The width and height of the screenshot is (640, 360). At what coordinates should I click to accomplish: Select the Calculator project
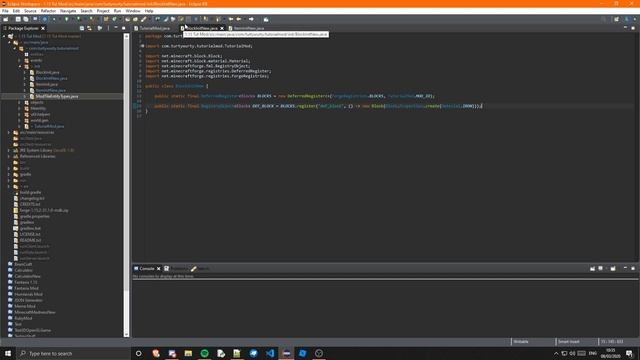tap(23, 270)
